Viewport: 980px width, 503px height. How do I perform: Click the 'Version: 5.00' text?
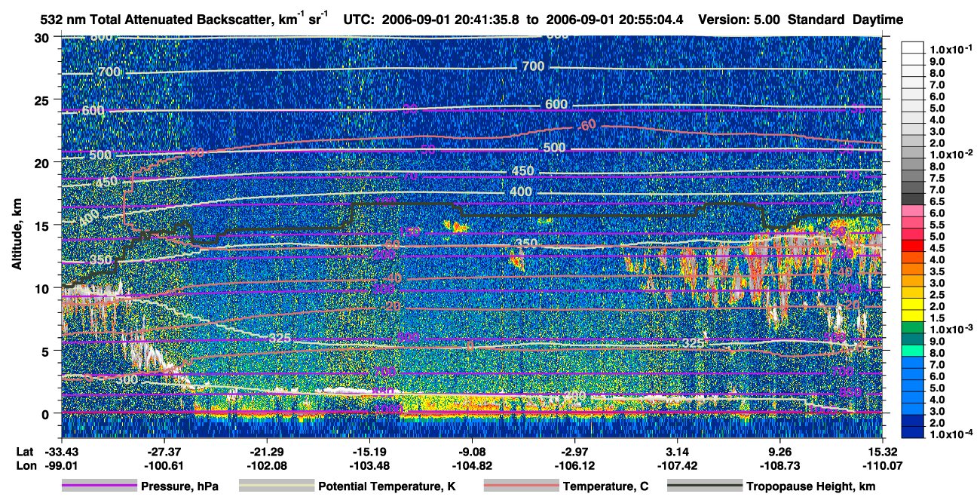(740, 20)
